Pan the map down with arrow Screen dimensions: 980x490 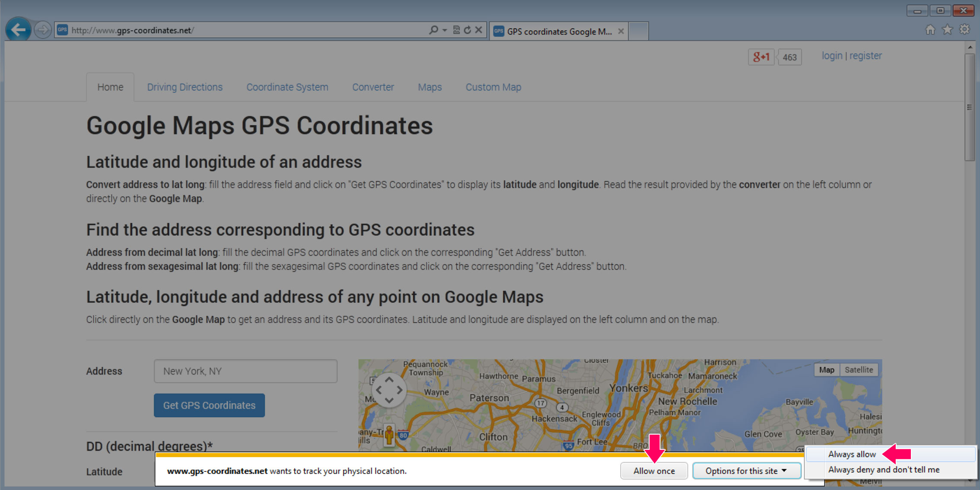tap(389, 400)
